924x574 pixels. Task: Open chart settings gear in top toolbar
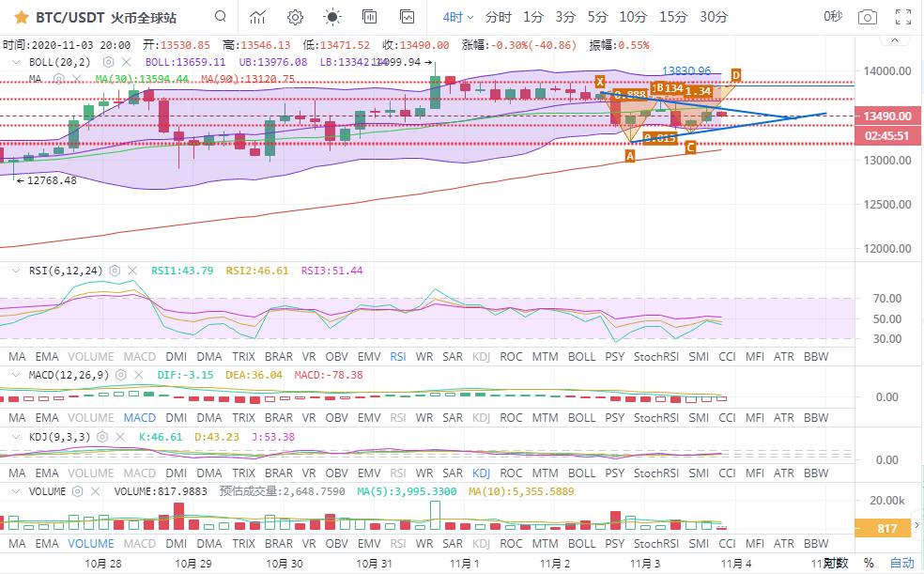[295, 17]
